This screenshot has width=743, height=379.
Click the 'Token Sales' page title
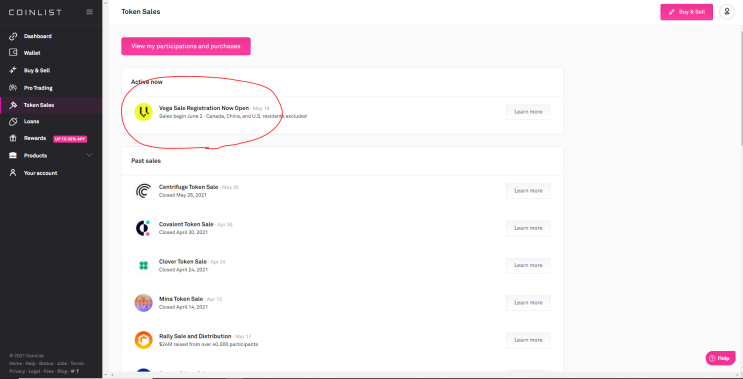pyautogui.click(x=141, y=12)
